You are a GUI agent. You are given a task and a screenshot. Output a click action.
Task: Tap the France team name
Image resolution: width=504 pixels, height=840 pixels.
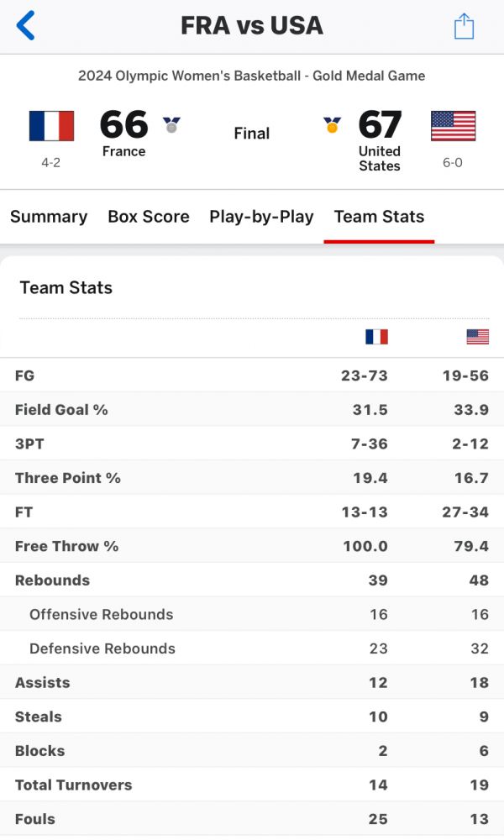(x=123, y=152)
